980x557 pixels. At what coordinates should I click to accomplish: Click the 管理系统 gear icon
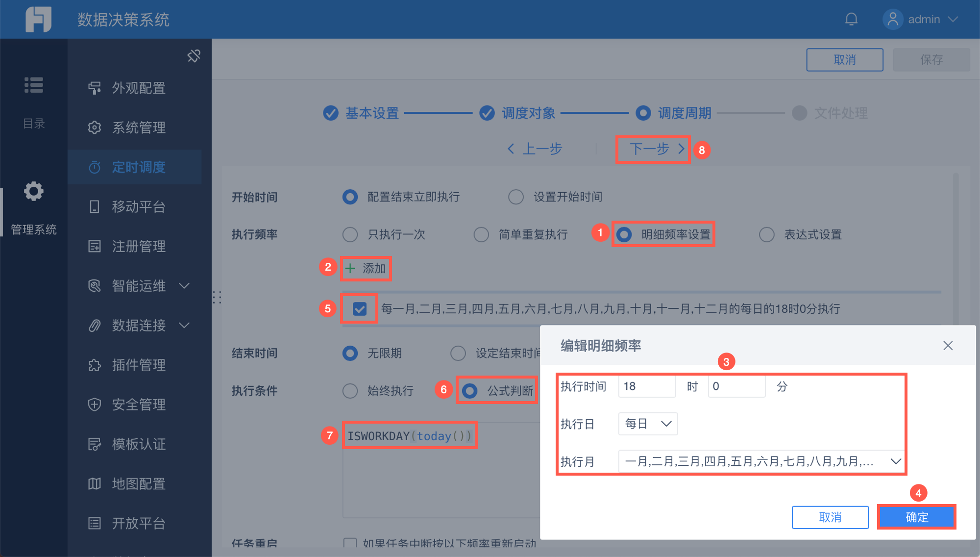pyautogui.click(x=34, y=191)
